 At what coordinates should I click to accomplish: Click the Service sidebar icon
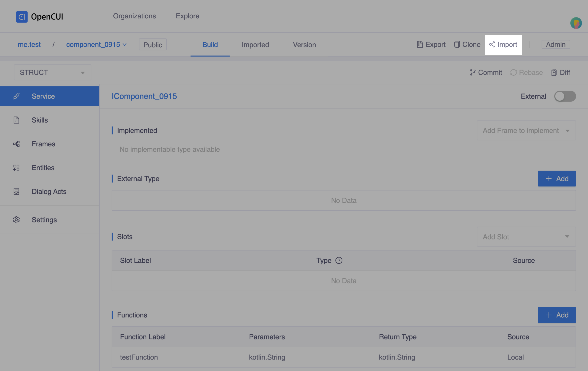16,96
